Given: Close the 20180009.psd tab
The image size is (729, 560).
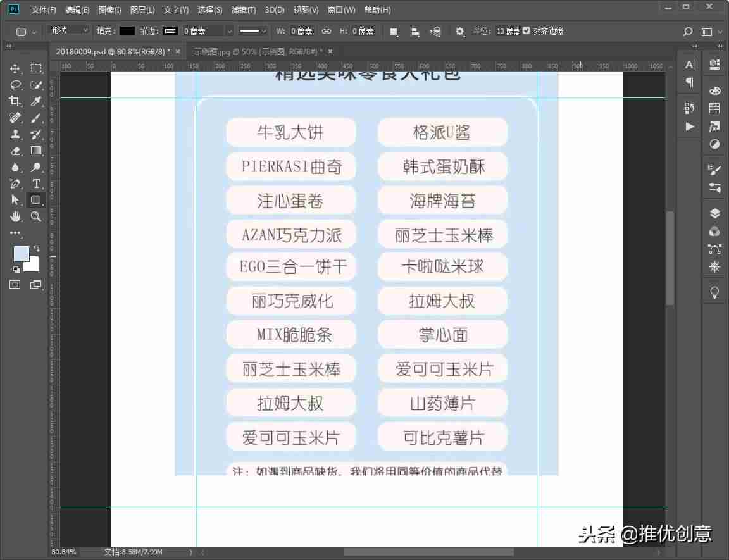Looking at the screenshot, I should point(178,52).
